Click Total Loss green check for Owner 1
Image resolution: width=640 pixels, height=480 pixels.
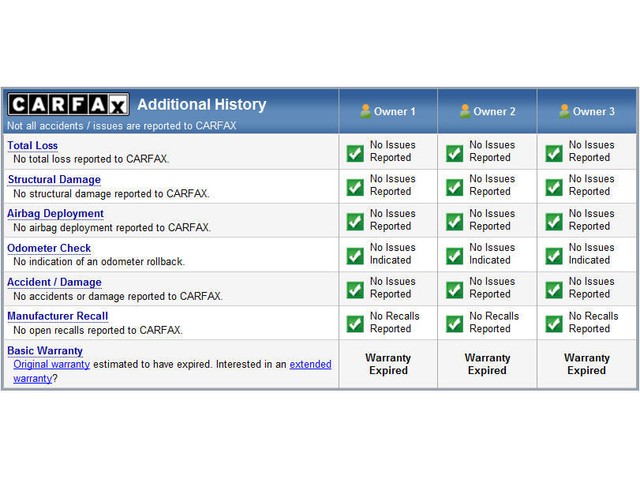click(355, 153)
